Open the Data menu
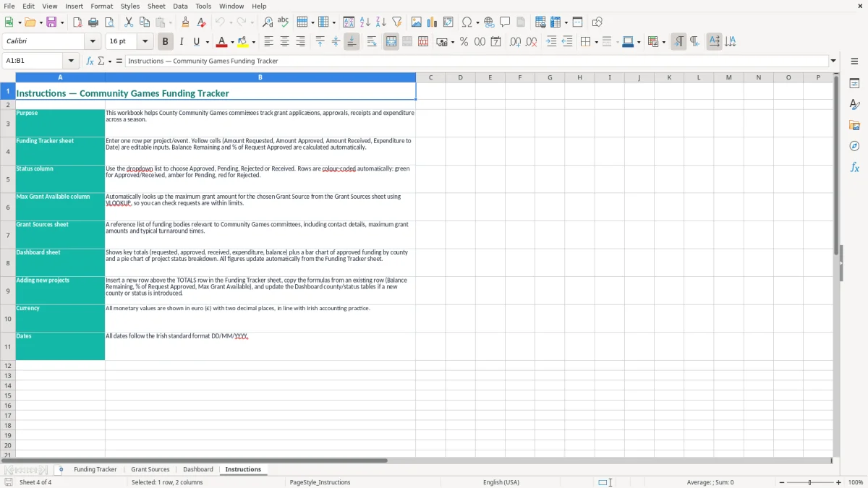The width and height of the screenshot is (868, 488). click(x=180, y=6)
